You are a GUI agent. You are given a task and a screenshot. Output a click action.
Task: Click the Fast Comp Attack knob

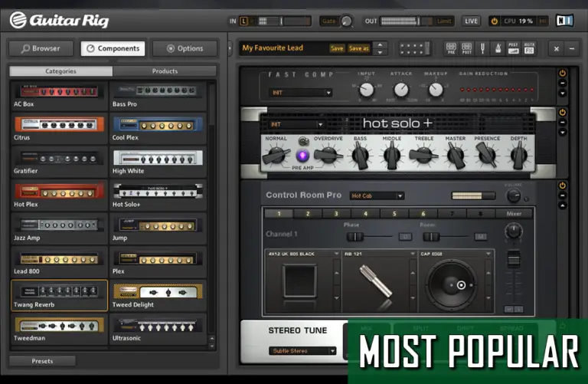pos(401,90)
